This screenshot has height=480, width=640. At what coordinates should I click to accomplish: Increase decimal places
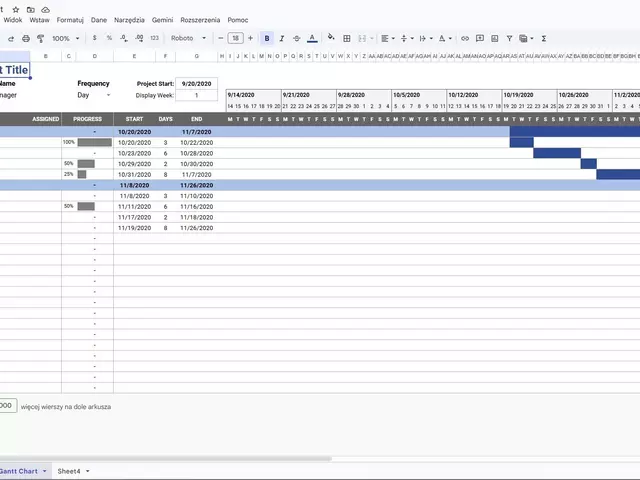[139, 38]
